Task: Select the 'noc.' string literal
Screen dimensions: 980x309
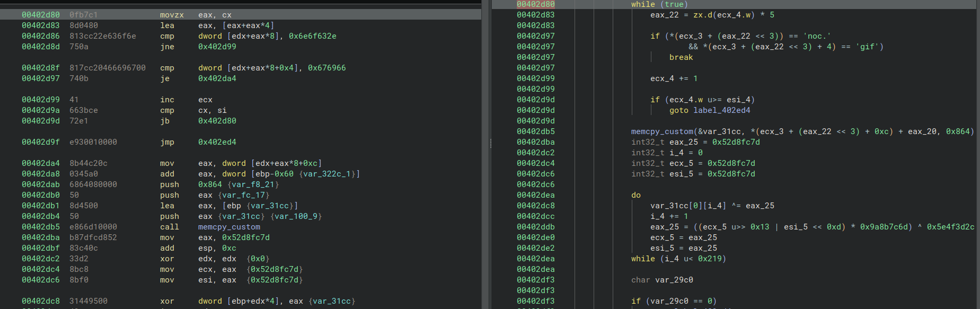Action: pyautogui.click(x=817, y=36)
